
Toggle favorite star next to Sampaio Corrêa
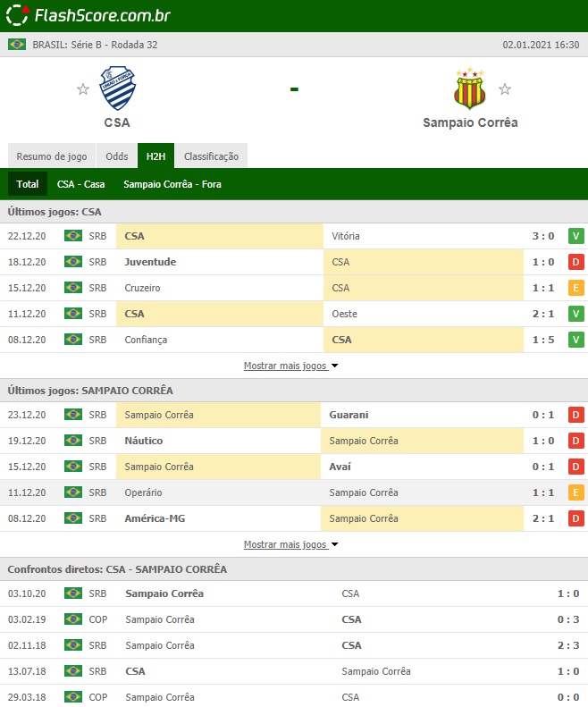(x=505, y=88)
